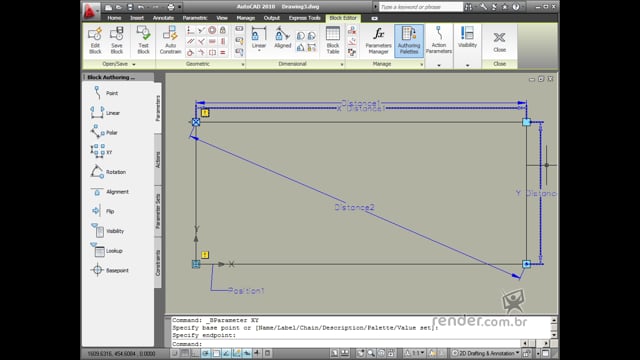Select the Concentric constraint icon
The image size is (640, 360).
pyautogui.click(x=212, y=30)
